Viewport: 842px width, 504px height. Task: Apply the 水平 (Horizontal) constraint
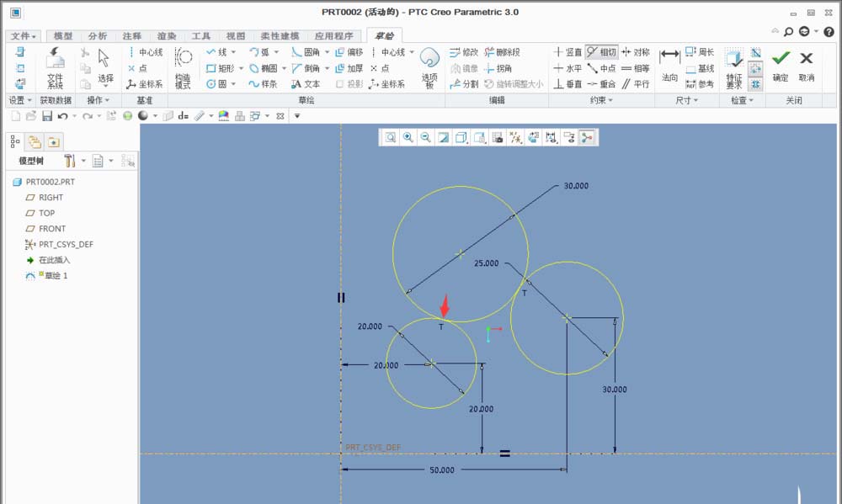point(568,68)
